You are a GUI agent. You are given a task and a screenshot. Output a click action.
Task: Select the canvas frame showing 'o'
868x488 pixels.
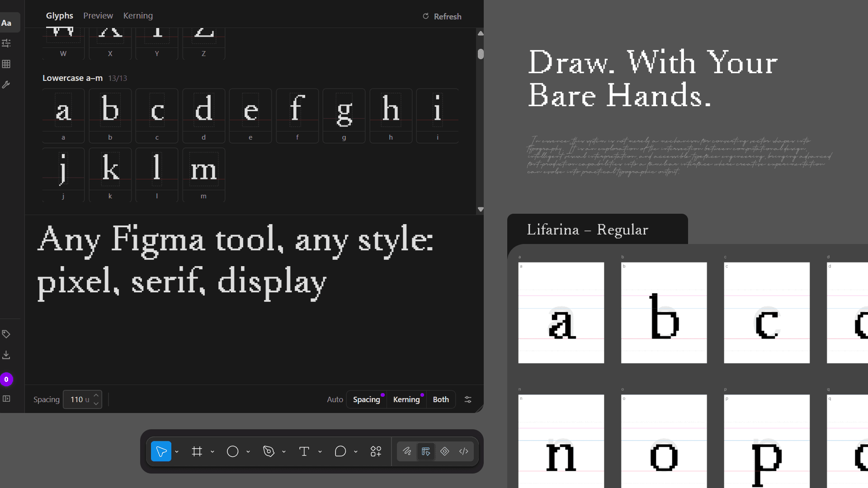click(x=664, y=441)
